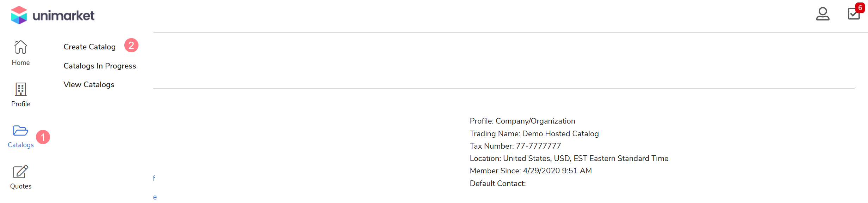868x203 pixels.
Task: Click the unimarket wordmark text
Action: pyautogui.click(x=63, y=16)
